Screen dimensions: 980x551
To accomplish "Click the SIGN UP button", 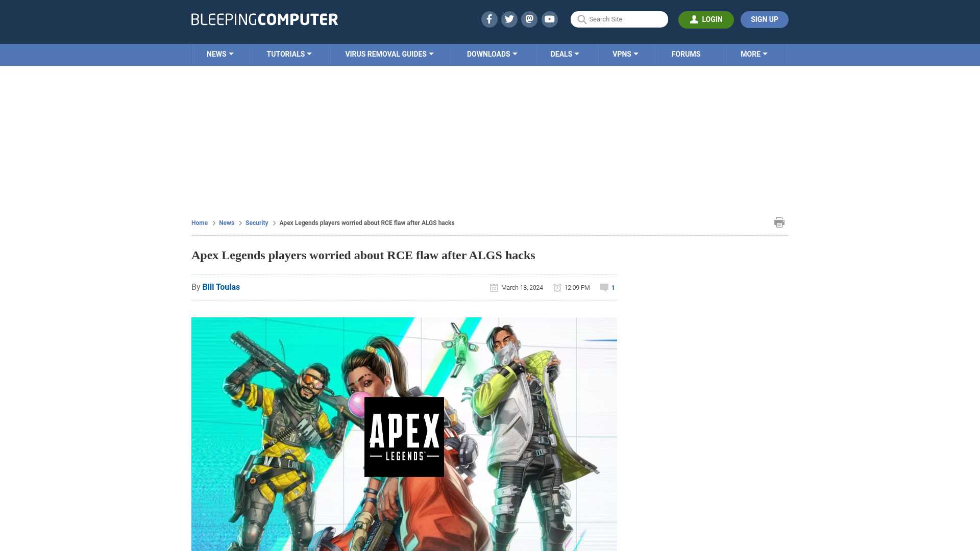I will click(764, 19).
